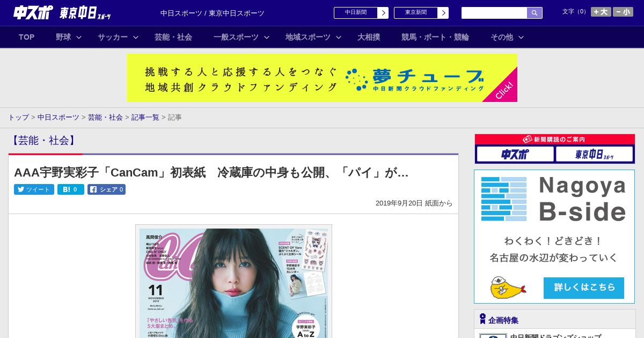This screenshot has width=644, height=338.
Task: Click the 夢チューブ crowdfunding banner ad
Action: 322,78
